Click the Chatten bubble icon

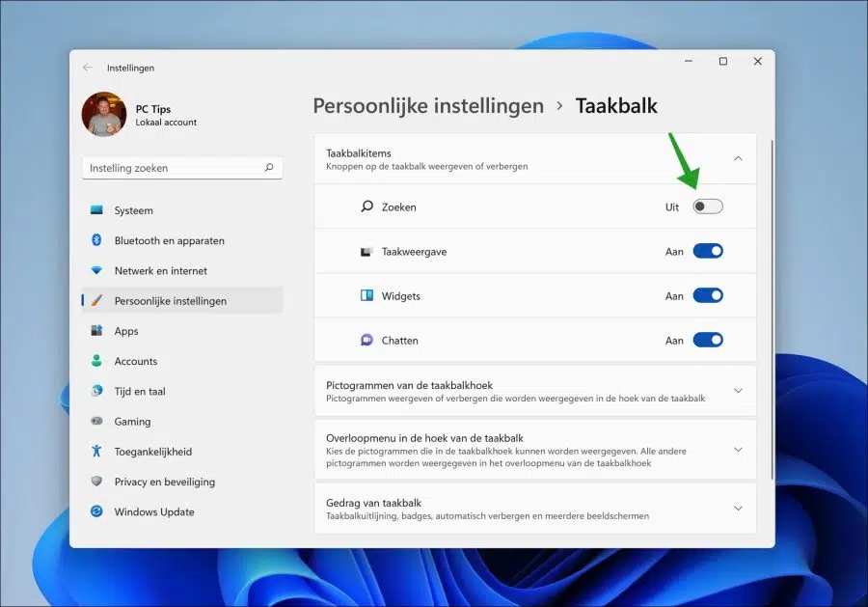coord(366,340)
